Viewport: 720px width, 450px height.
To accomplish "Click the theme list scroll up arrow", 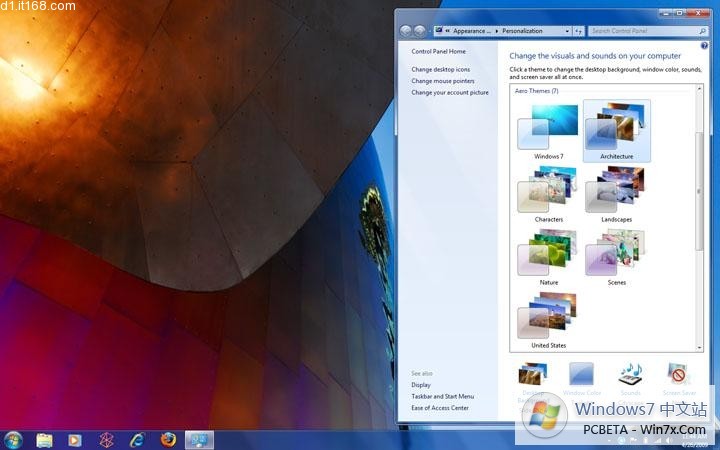I will (x=700, y=89).
